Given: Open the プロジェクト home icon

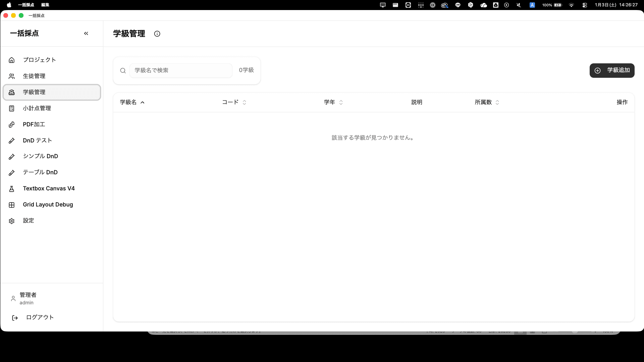Looking at the screenshot, I should pos(12,60).
